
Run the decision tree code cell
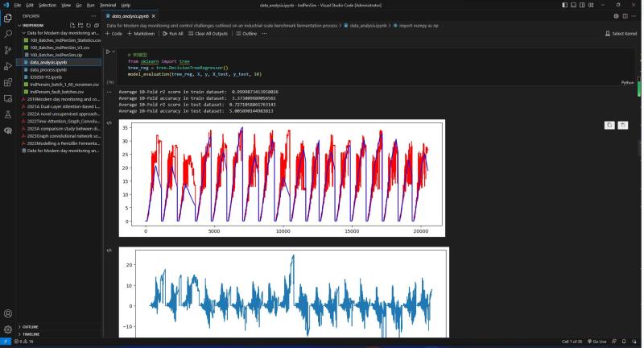tap(108, 52)
